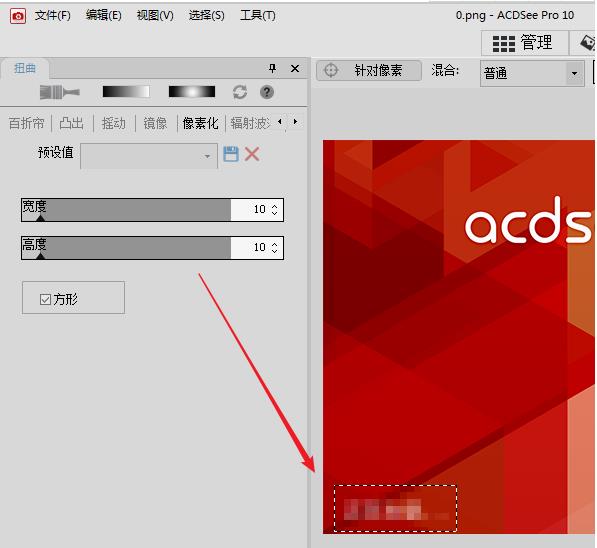
Task: Open the 预设值 preset dropdown
Action: [x=149, y=156]
